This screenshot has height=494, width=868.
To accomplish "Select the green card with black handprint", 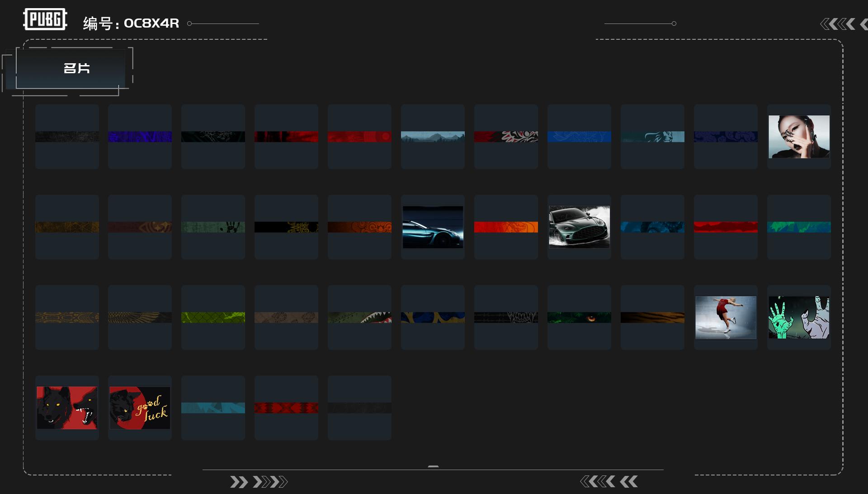I will [x=213, y=227].
